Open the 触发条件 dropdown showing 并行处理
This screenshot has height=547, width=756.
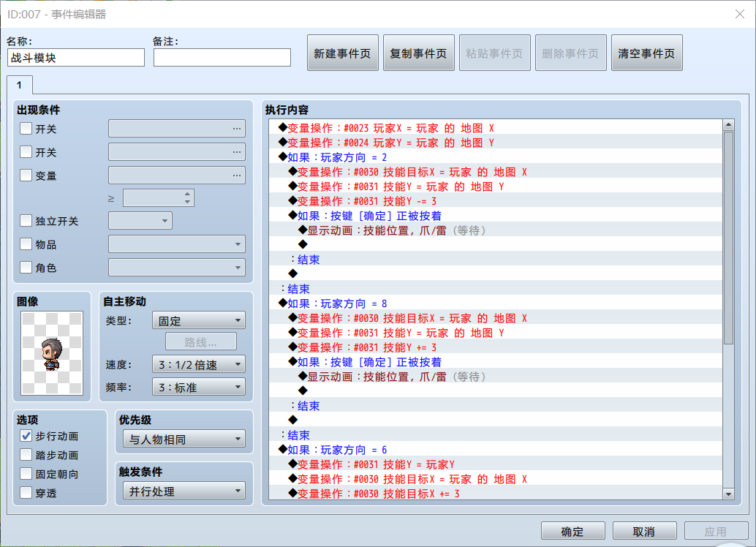pyautogui.click(x=184, y=491)
